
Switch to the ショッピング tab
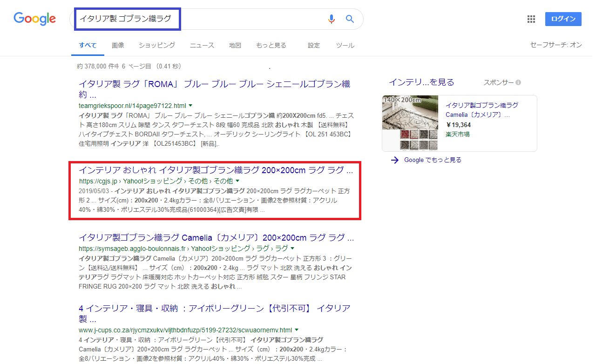coord(157,45)
